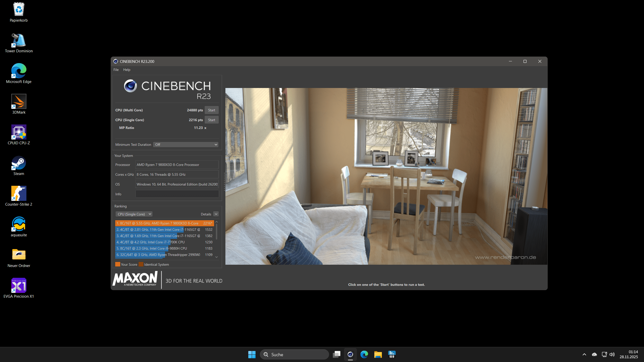The height and width of the screenshot is (362, 644).
Task: Open the Tower Dominion desktop shortcut
Action: [x=19, y=40]
